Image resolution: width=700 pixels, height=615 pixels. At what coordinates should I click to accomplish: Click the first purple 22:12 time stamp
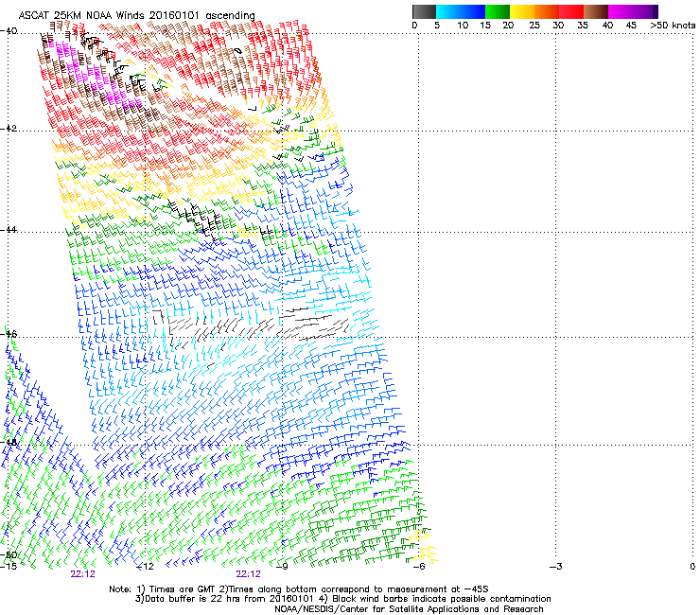tap(82, 574)
